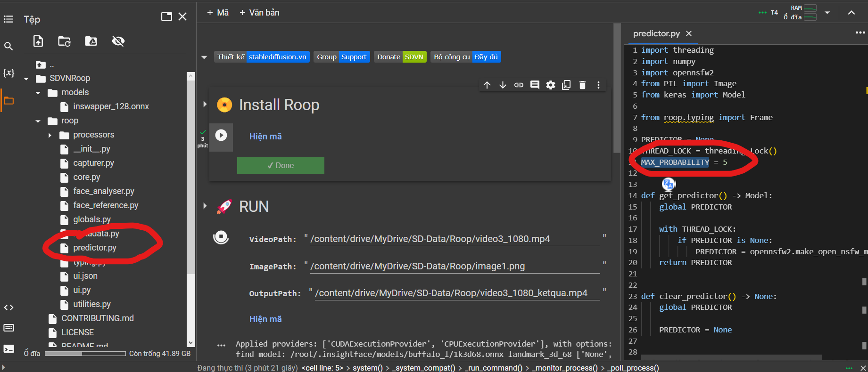Screen dimensions: 868x372
Task: Click the Mount Drive icon
Action: (x=91, y=41)
